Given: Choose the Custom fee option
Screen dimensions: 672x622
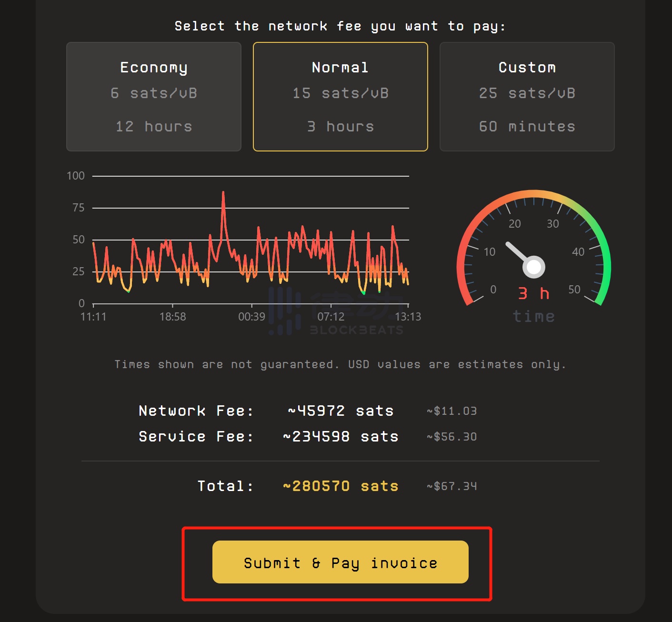Looking at the screenshot, I should (527, 97).
